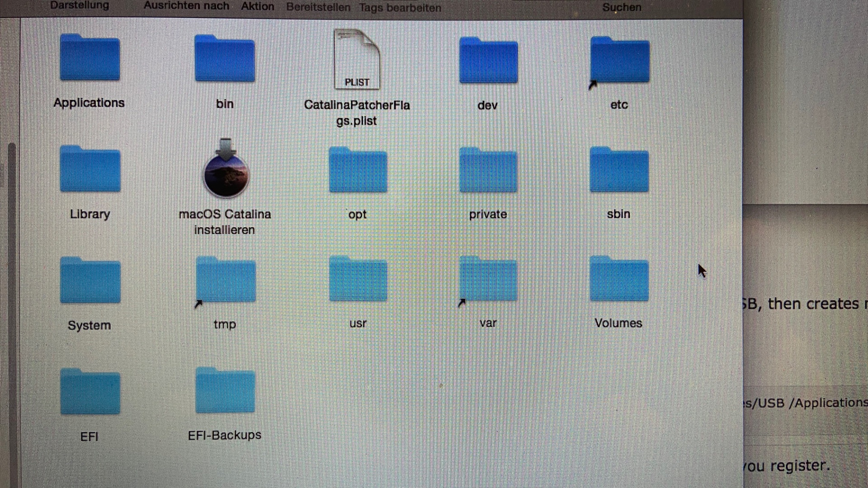Open the Darstellung toolbar control
The width and height of the screenshot is (868, 488).
click(80, 5)
